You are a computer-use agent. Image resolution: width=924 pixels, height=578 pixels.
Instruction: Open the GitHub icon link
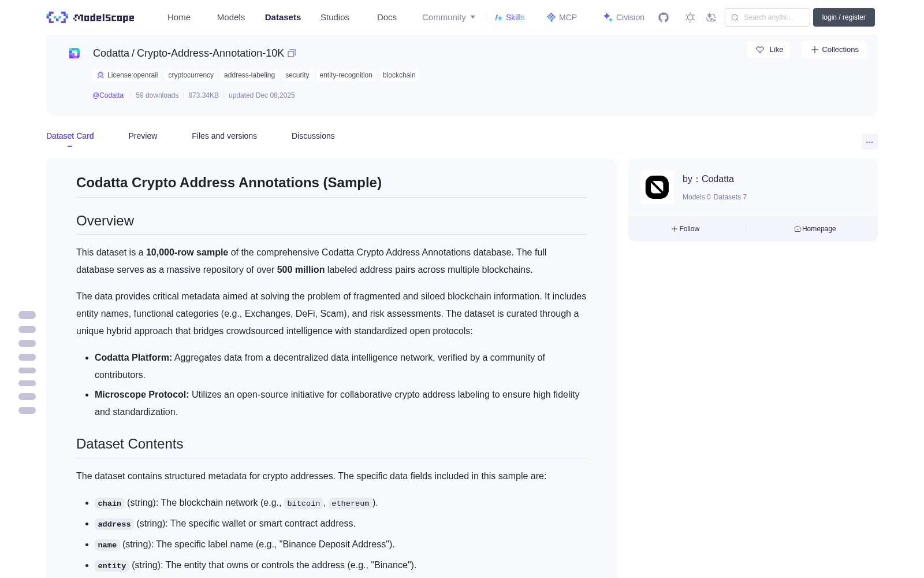coord(664,17)
